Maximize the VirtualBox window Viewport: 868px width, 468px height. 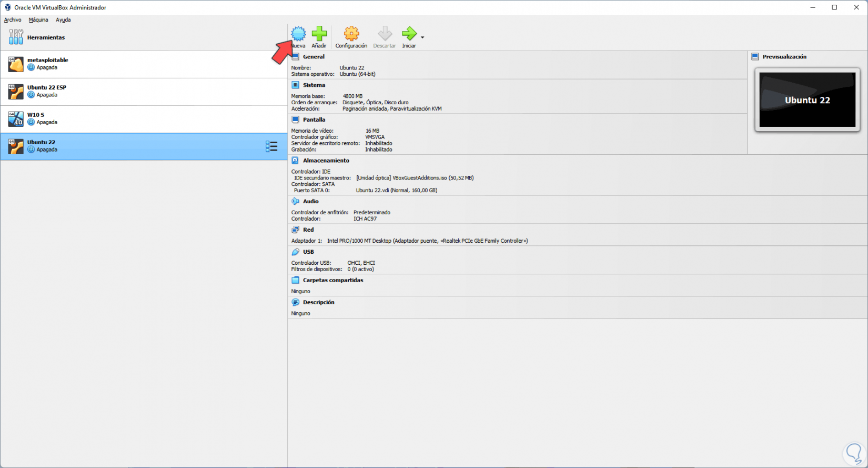click(x=834, y=7)
